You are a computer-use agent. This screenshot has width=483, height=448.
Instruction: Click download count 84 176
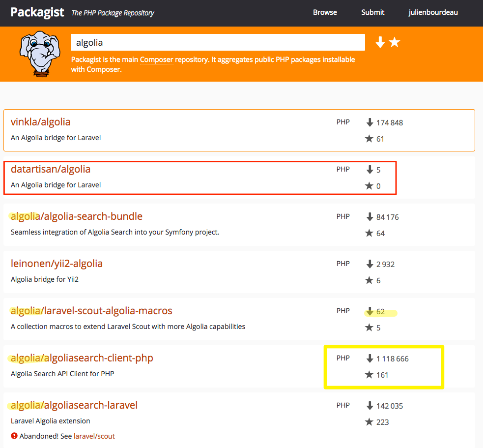point(388,217)
